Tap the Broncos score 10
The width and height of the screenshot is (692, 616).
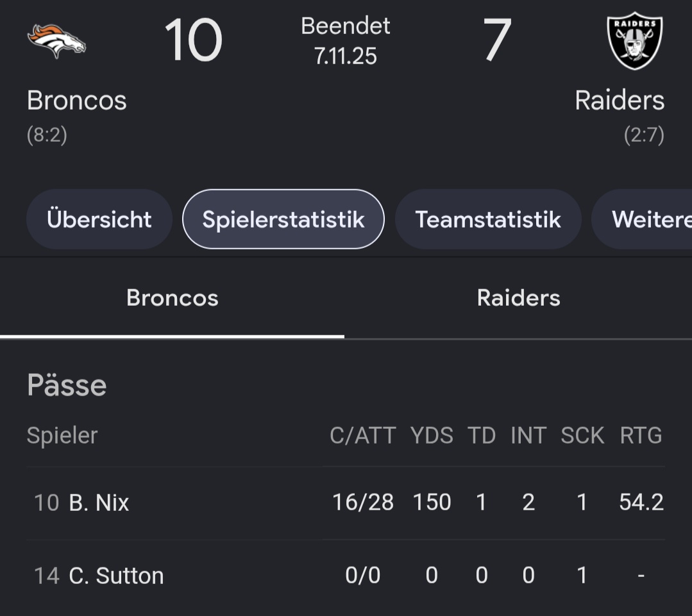click(x=193, y=40)
